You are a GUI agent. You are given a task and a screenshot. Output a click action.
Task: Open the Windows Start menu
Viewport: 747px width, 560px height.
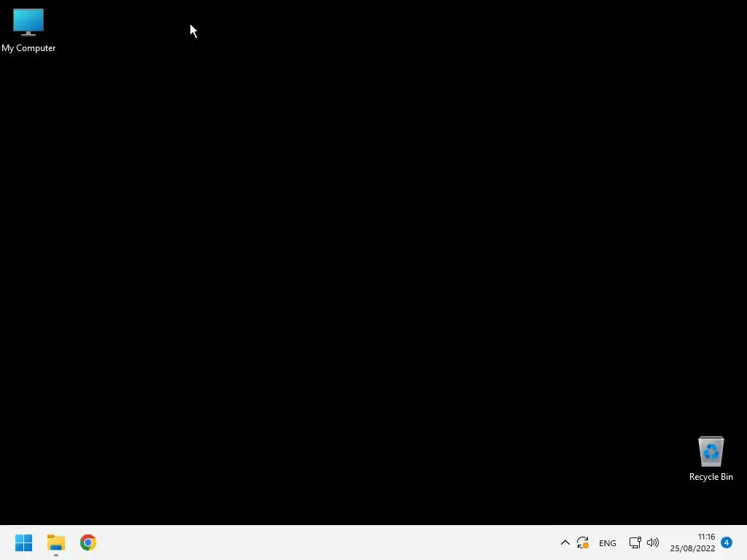pyautogui.click(x=23, y=542)
